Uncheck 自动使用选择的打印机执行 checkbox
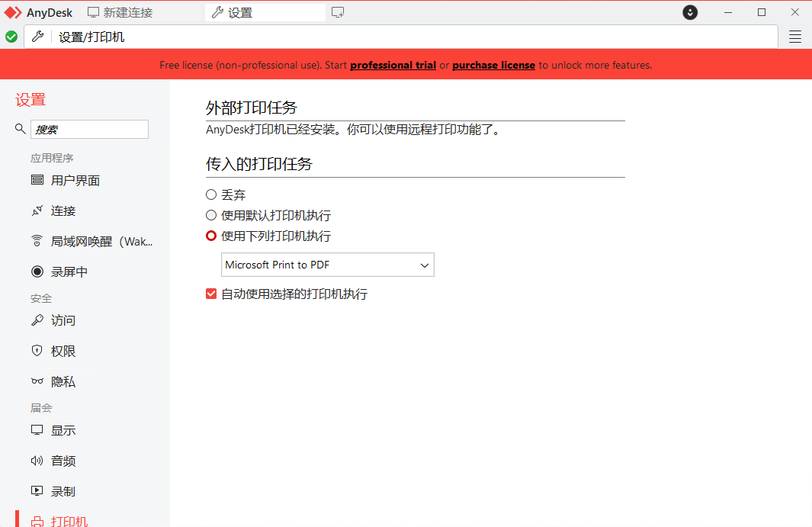The width and height of the screenshot is (812, 527). point(211,294)
